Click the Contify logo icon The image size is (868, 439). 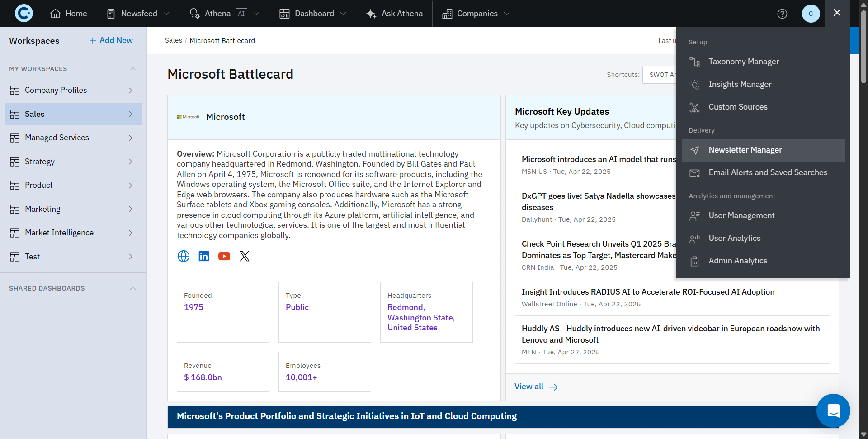click(24, 14)
